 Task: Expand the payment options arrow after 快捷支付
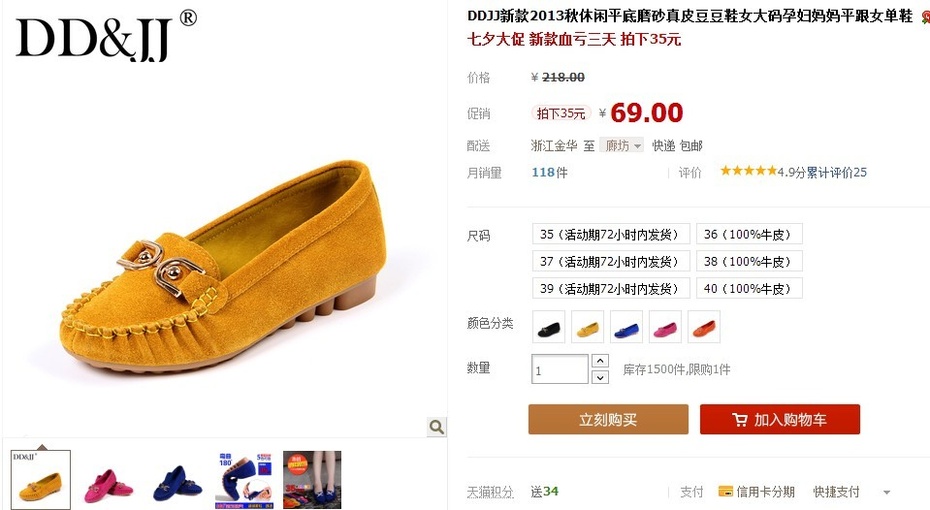[887, 492]
